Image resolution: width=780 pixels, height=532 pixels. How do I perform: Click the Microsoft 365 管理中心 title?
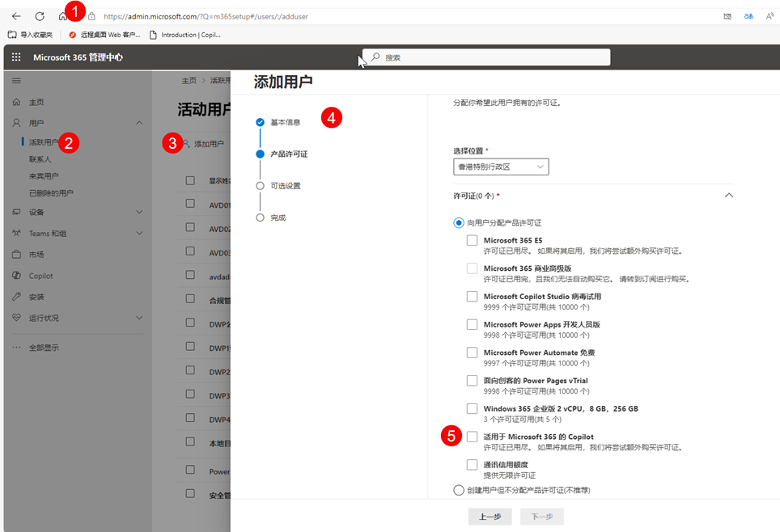click(x=78, y=57)
